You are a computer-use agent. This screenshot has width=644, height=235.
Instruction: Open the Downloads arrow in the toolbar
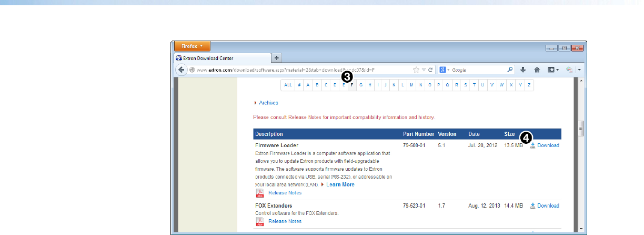tap(524, 69)
